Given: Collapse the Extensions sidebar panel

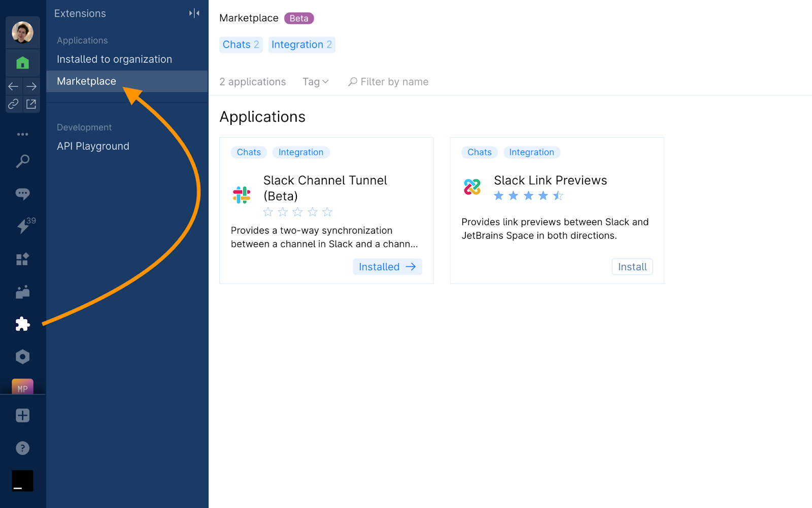Looking at the screenshot, I should tap(194, 13).
